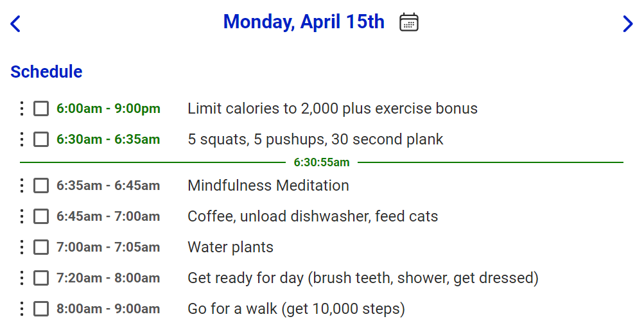Go to the previous day
Screen dimensions: 644x328
[x=16, y=24]
